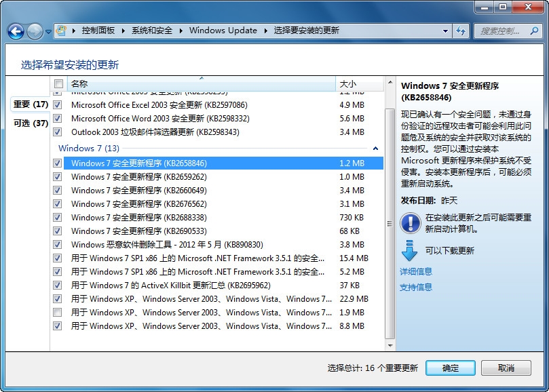Uncheck Outlook 2003 垃圾邮件筛选器更新 checkbox
Image resolution: width=549 pixels, height=392 pixels.
click(x=58, y=132)
